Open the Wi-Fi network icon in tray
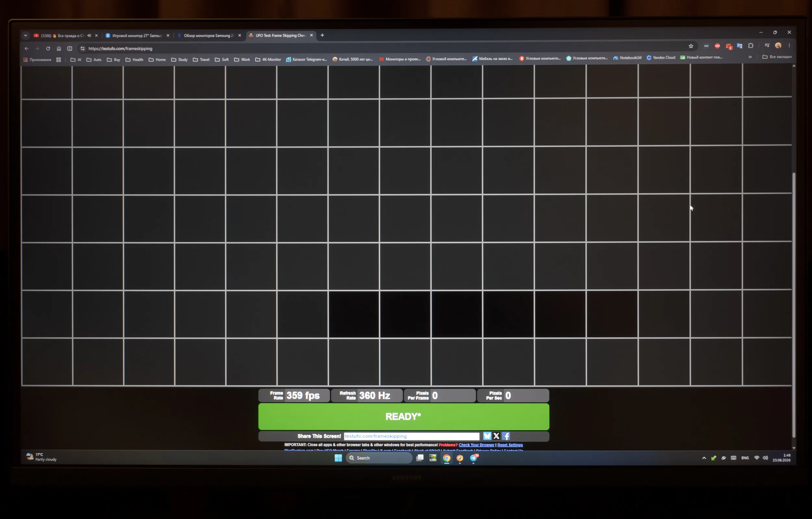The image size is (812, 519). [757, 458]
